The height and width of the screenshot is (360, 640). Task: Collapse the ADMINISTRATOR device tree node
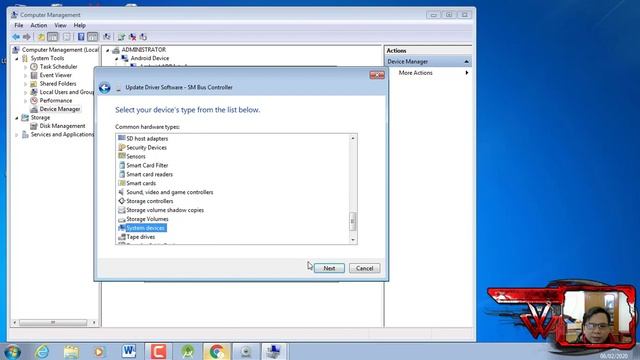click(x=108, y=50)
